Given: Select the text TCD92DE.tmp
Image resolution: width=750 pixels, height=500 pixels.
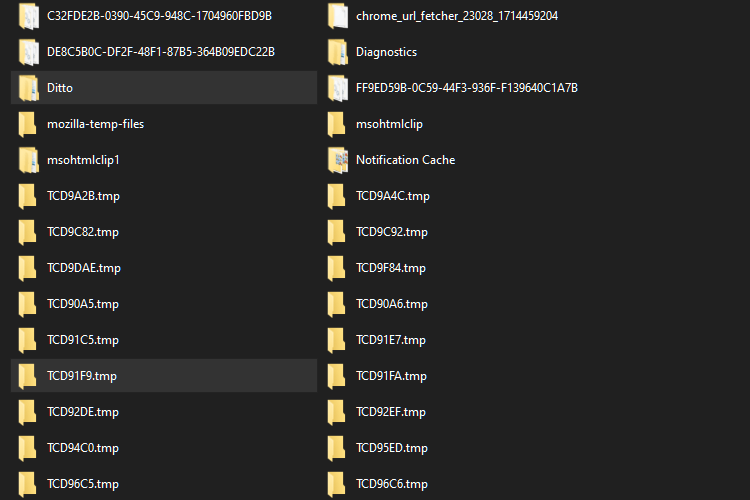Looking at the screenshot, I should click(83, 412).
